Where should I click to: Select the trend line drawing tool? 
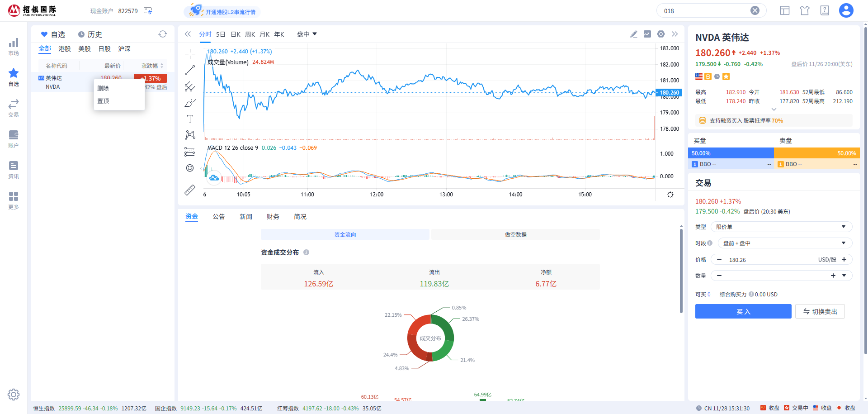(x=190, y=71)
